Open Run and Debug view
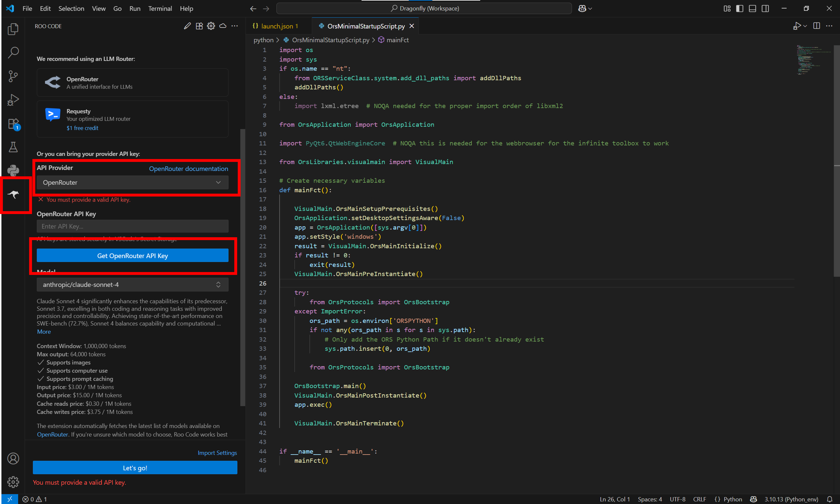This screenshot has height=504, width=840. pos(13,100)
